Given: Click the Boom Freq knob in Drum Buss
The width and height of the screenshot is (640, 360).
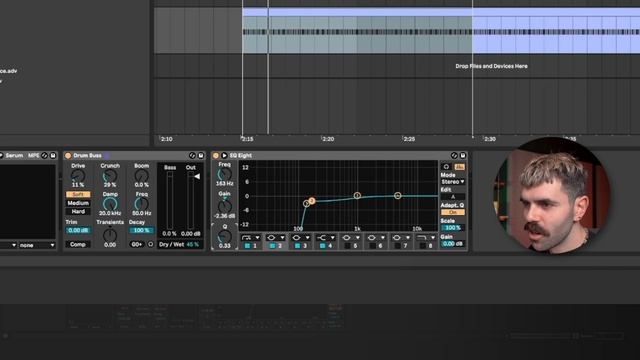Looking at the screenshot, I should pyautogui.click(x=142, y=204).
